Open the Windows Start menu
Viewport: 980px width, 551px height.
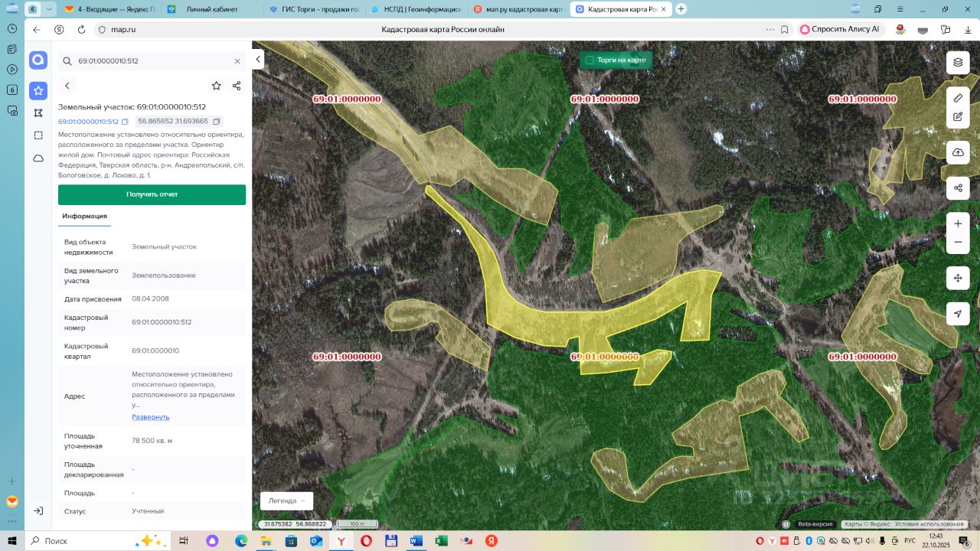point(12,540)
